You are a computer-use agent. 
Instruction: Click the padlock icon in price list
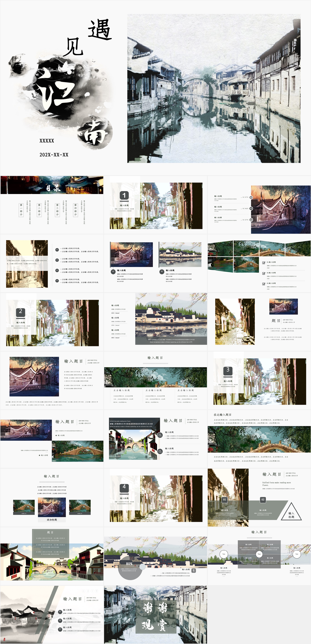[251, 220]
